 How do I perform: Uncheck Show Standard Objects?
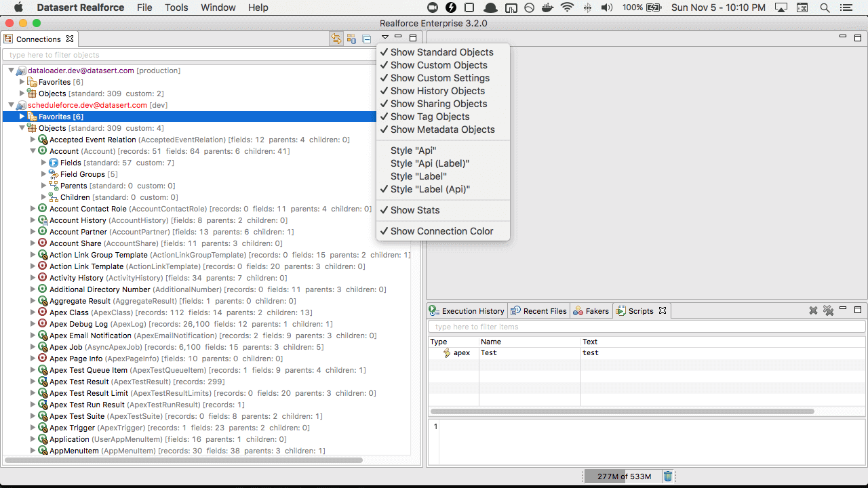pyautogui.click(x=443, y=52)
